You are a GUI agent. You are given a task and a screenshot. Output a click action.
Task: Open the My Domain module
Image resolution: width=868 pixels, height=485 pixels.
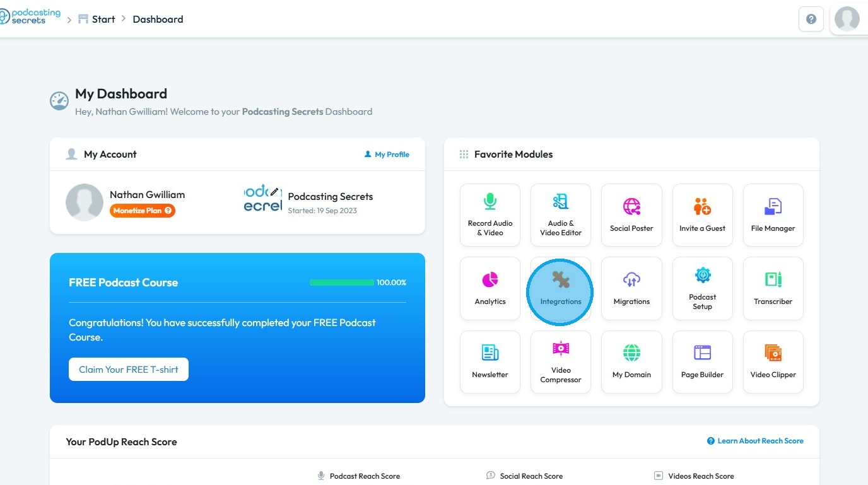coord(631,362)
